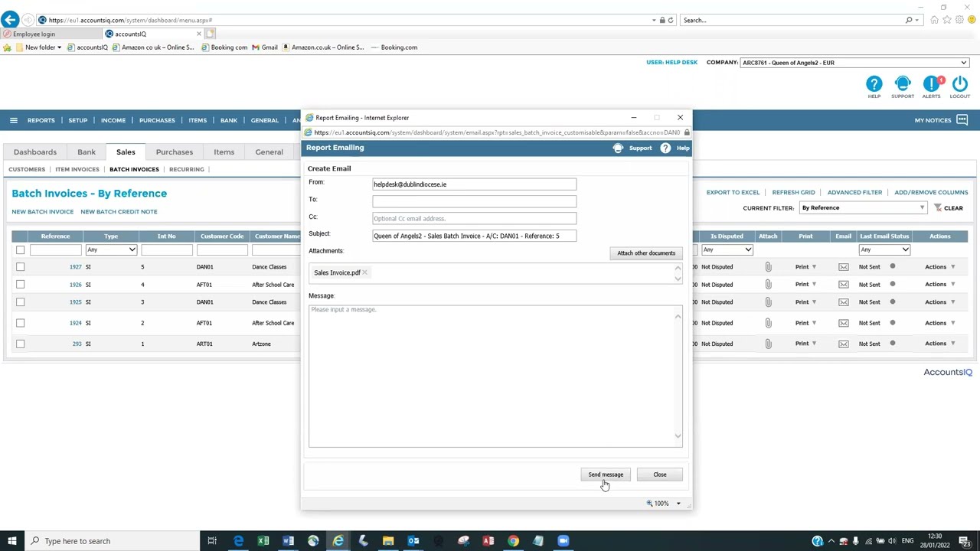980x551 pixels.
Task: Select all invoices with the header checkbox
Action: [20, 249]
